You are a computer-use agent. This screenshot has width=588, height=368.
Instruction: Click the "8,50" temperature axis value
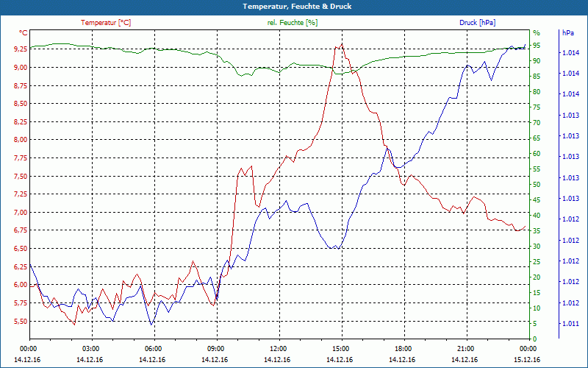click(x=21, y=104)
